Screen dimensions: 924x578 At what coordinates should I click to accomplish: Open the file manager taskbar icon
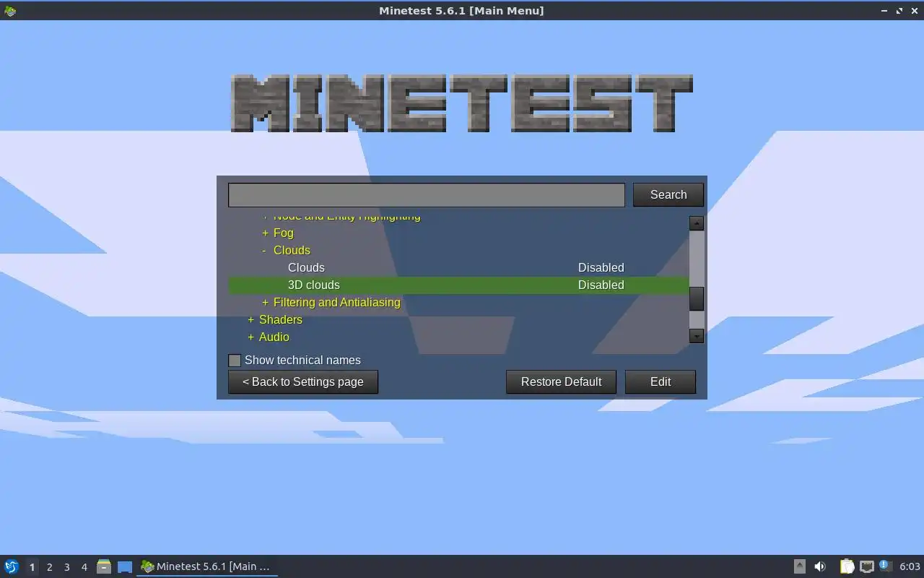[x=104, y=566]
